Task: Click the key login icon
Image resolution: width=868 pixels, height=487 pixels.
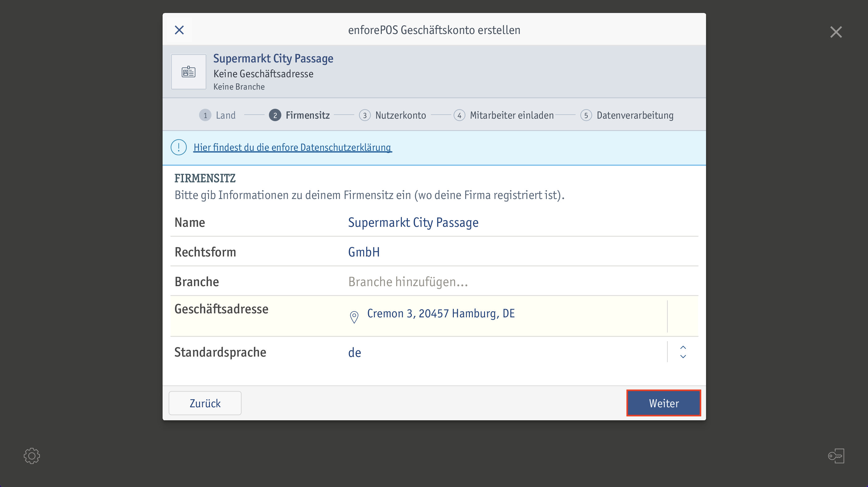Action: (x=836, y=456)
